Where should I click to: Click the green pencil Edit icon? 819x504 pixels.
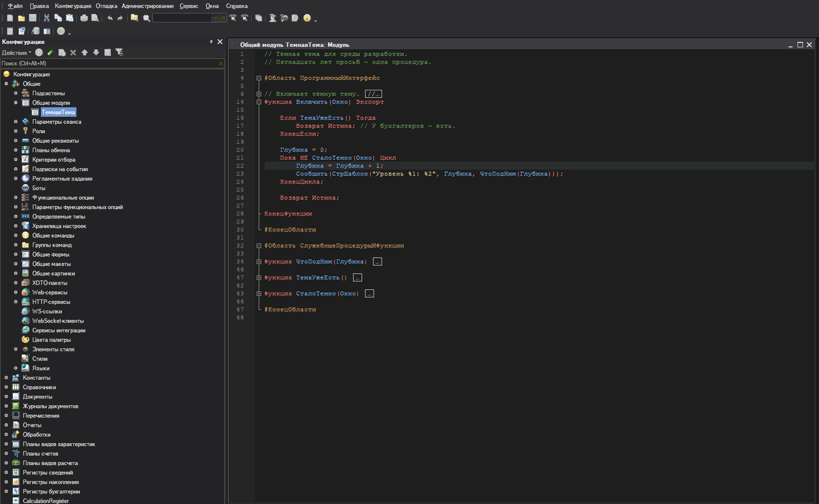50,52
